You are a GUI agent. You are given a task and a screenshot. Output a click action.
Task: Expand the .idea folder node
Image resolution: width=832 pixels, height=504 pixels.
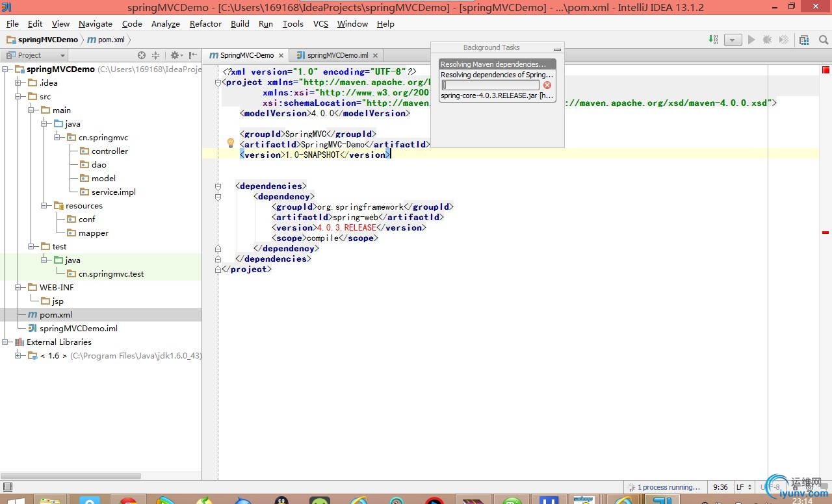[x=18, y=82]
